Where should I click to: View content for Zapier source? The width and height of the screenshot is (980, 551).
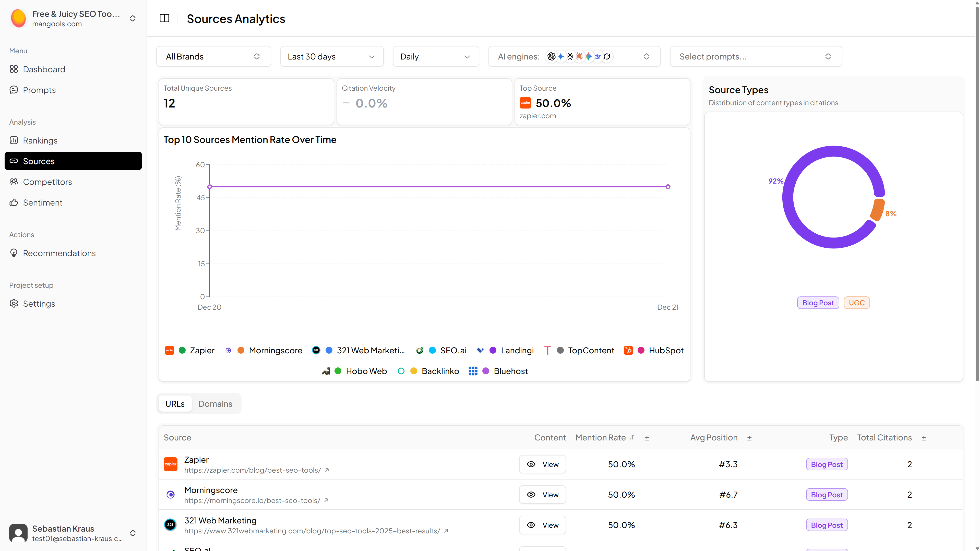coord(542,464)
